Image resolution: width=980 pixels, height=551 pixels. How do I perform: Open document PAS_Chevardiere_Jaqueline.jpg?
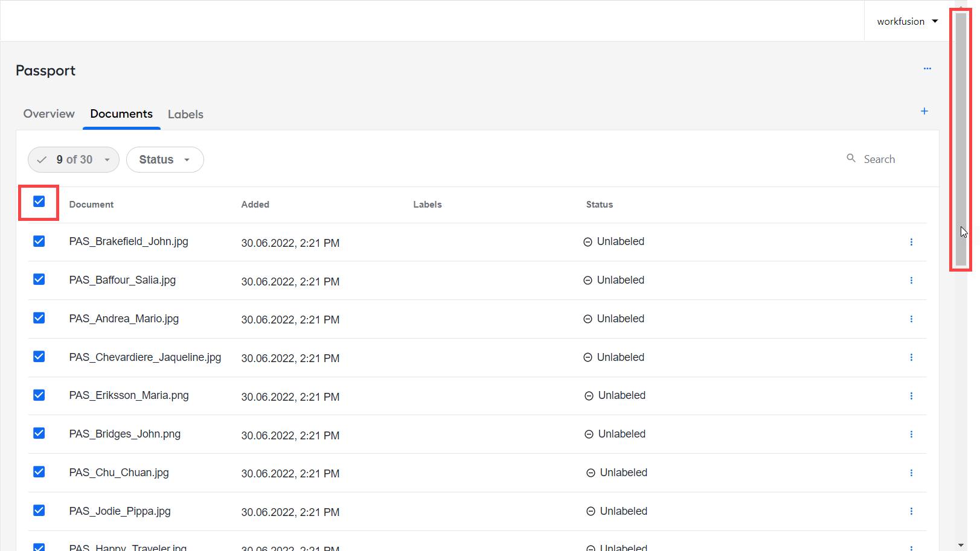[145, 357]
